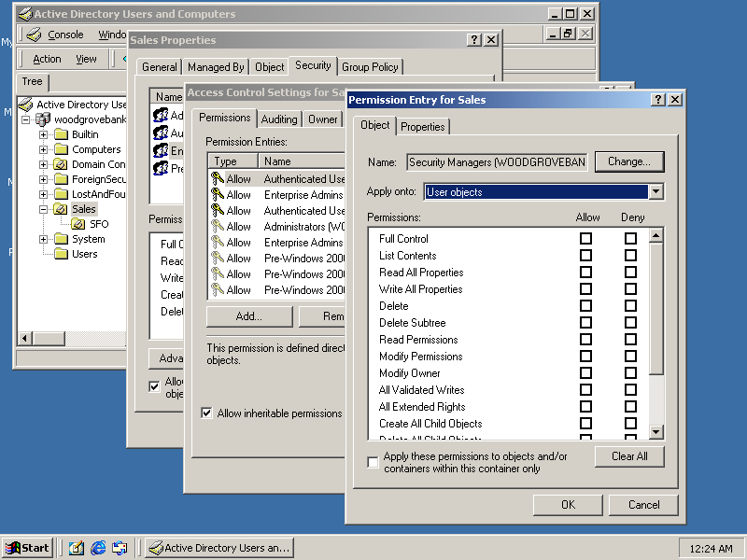This screenshot has width=747, height=560.
Task: Check Deny for Delete Subtree permission
Action: click(x=630, y=323)
